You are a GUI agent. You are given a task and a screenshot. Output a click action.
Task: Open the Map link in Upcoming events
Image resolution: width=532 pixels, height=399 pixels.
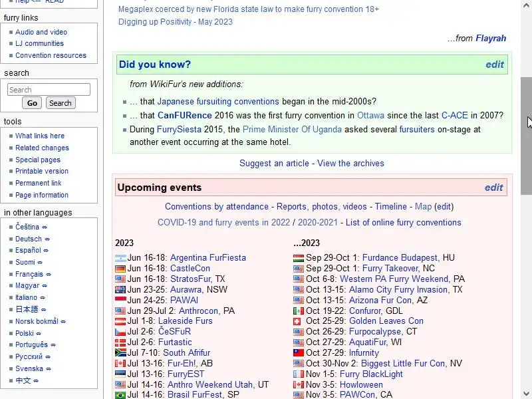pyautogui.click(x=423, y=207)
